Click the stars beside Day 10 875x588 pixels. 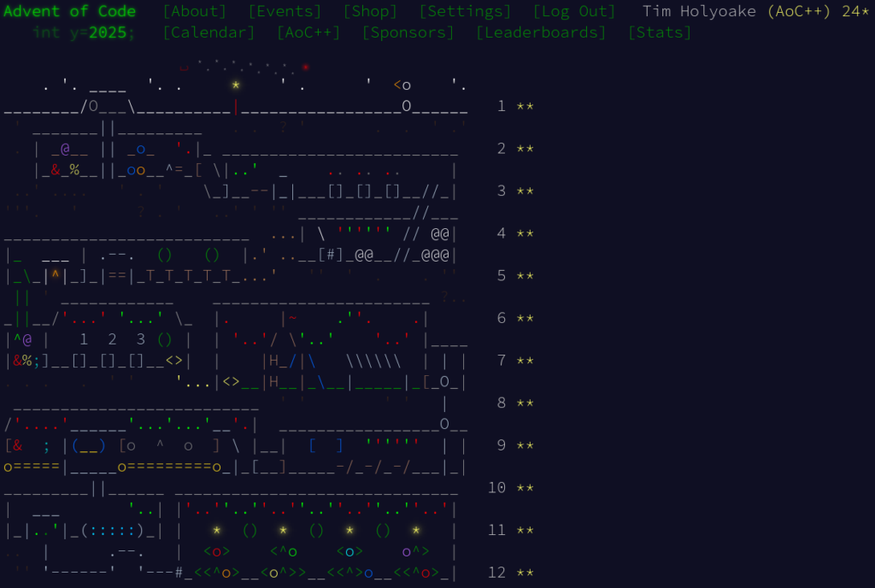point(526,488)
